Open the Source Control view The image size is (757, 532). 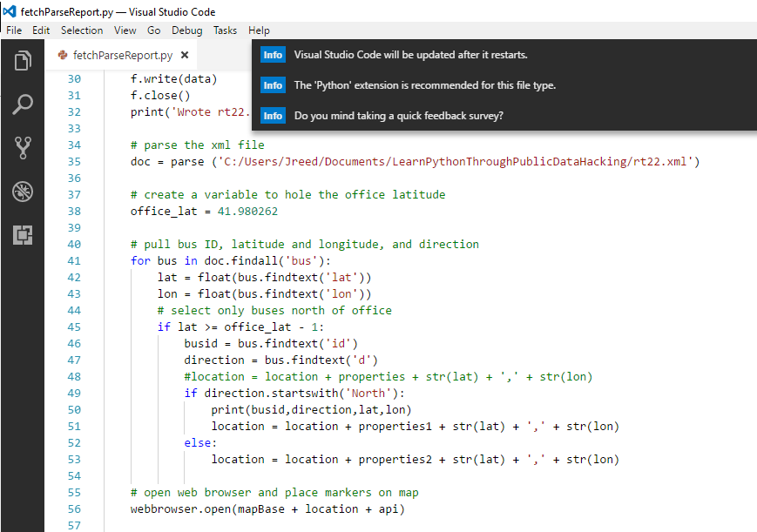tap(23, 148)
